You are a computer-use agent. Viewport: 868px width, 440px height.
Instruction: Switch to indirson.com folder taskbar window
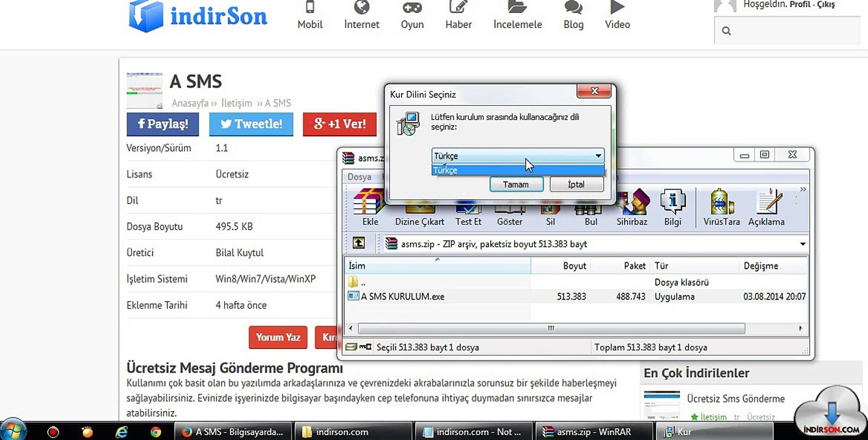355,432
